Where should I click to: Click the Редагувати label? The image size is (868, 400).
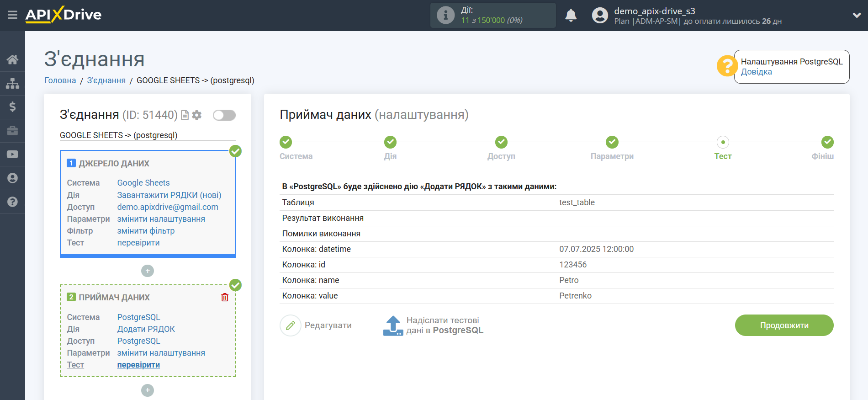[328, 325]
